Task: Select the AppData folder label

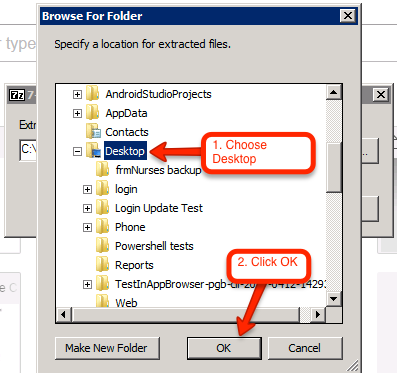Action: [x=126, y=113]
